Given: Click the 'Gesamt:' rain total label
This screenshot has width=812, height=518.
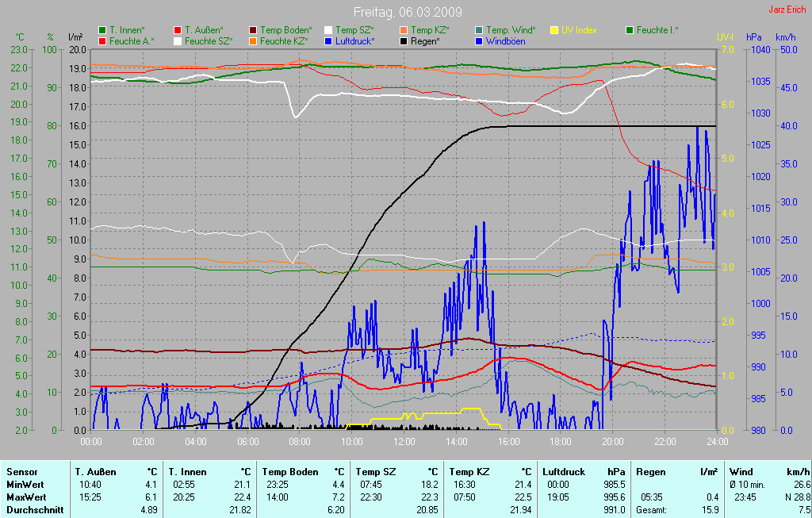Looking at the screenshot, I should [x=652, y=510].
